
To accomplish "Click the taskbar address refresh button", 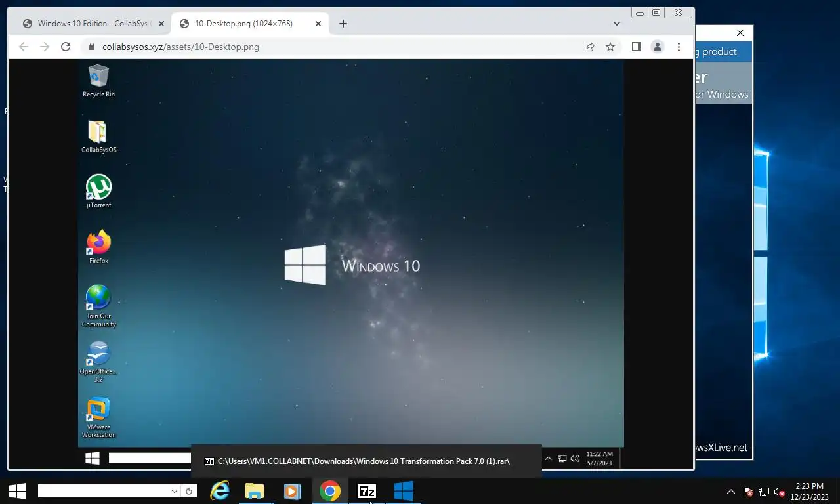I will point(189,491).
